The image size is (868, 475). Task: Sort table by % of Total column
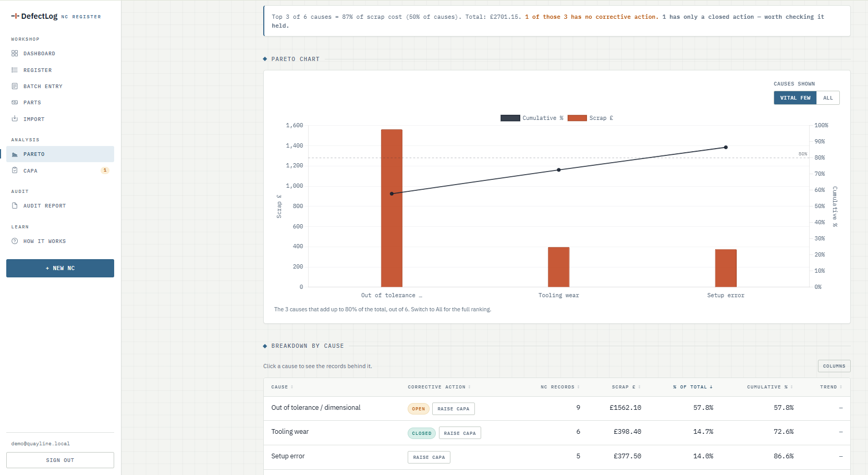click(692, 387)
